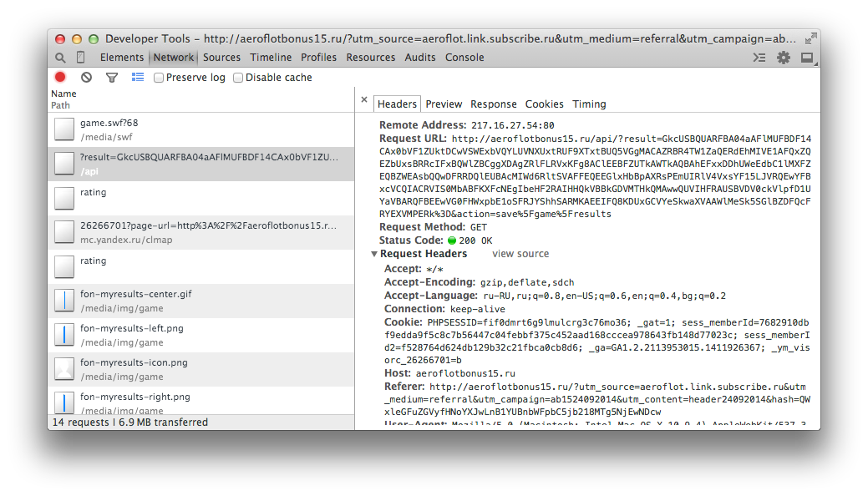Select the Network panel tab

coord(174,58)
